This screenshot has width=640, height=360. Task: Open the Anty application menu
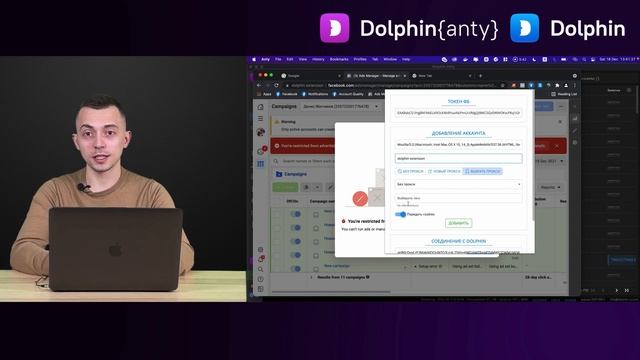pyautogui.click(x=265, y=60)
